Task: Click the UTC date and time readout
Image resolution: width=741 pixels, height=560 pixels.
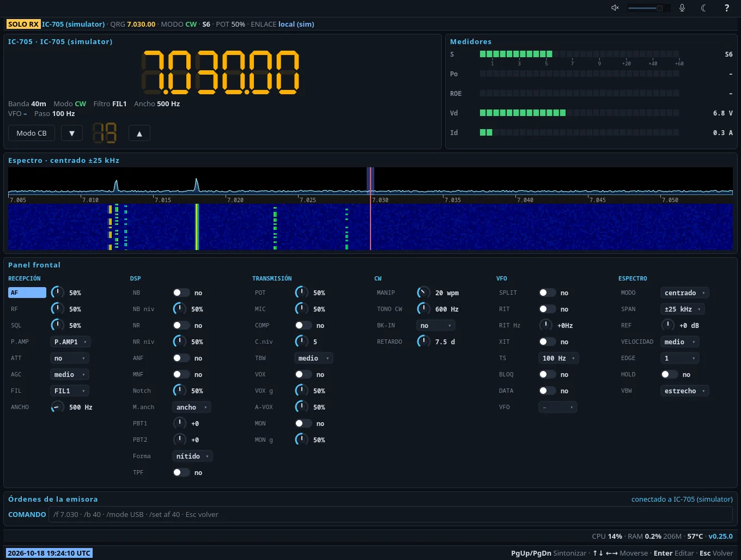Action: 49,553
